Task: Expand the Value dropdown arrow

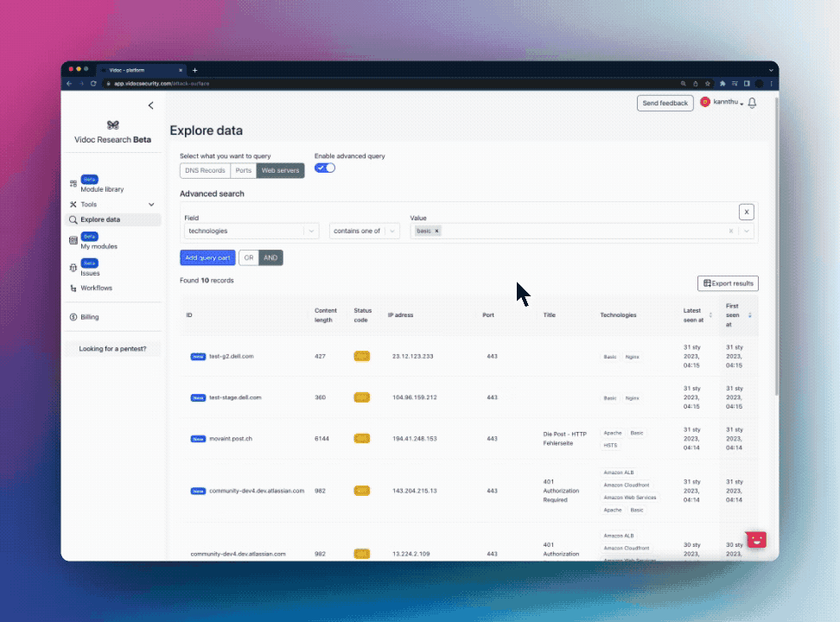Action: tap(747, 231)
